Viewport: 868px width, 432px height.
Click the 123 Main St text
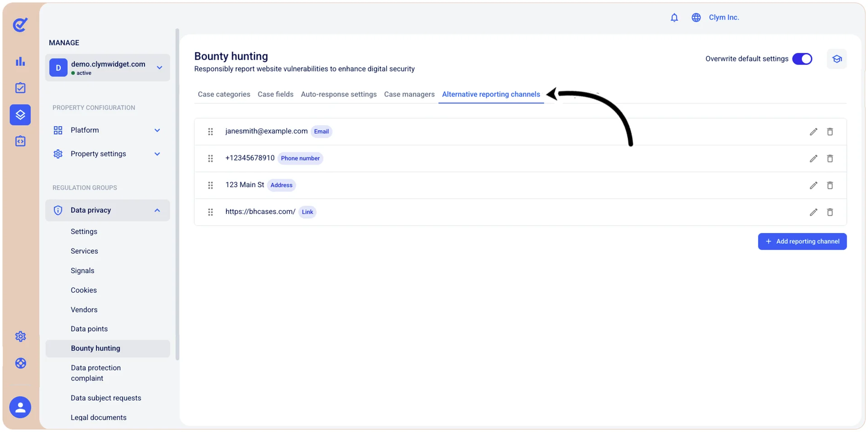245,185
